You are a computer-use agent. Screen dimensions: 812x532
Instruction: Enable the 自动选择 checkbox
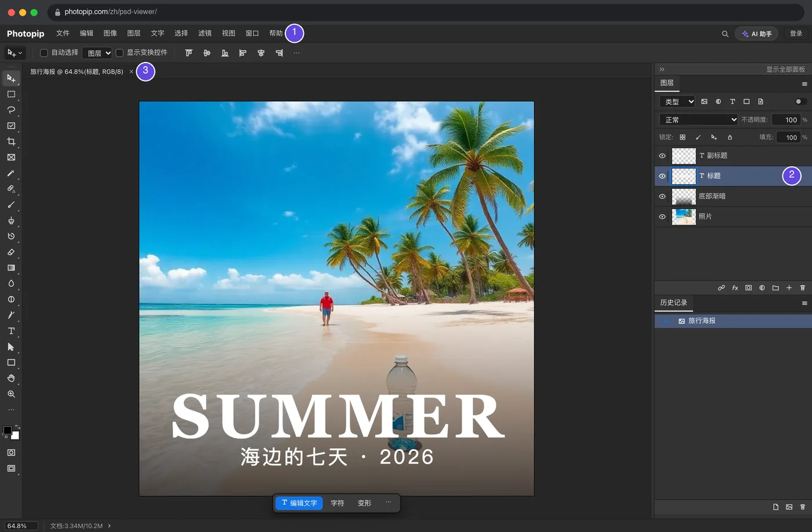43,53
